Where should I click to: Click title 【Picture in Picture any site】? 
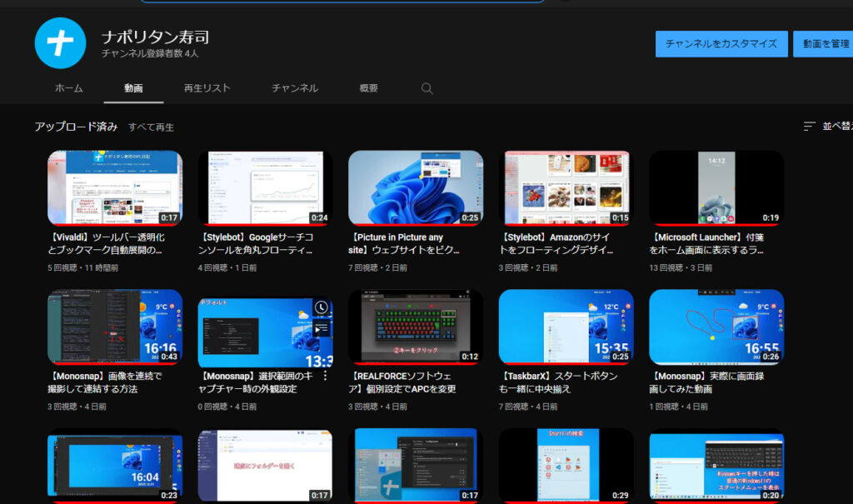click(404, 244)
